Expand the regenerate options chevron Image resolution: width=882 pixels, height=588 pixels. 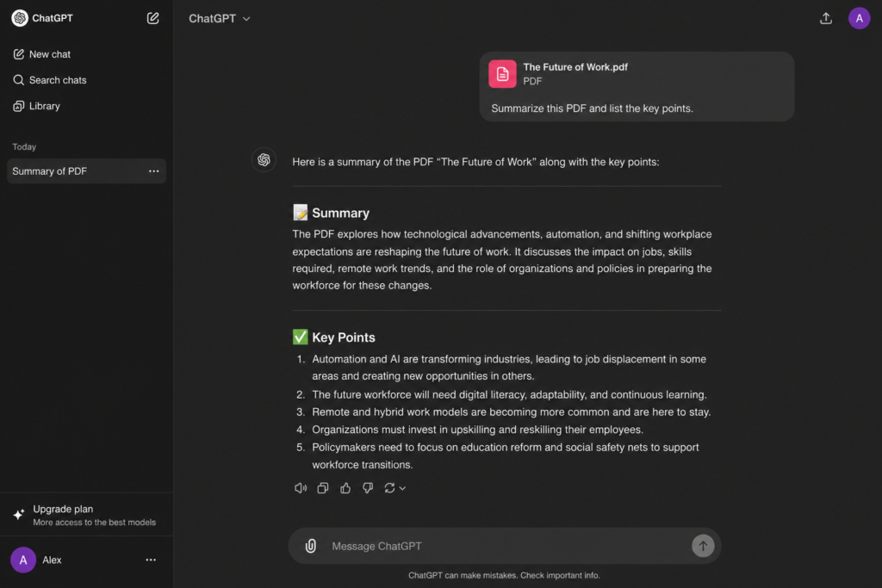pyautogui.click(x=402, y=488)
